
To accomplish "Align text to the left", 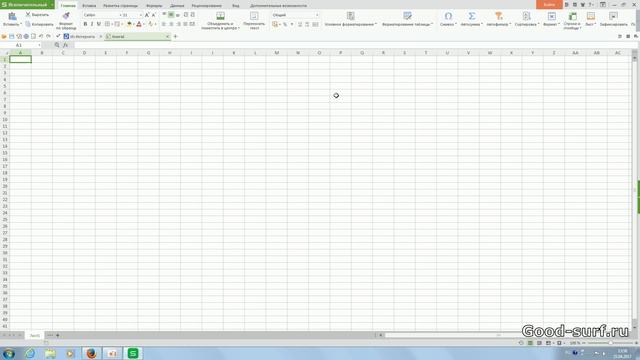I will [164, 24].
